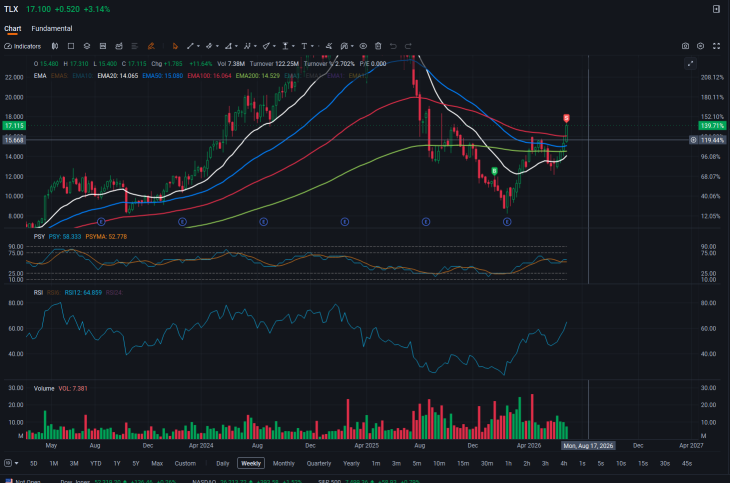Choose the YTD time range
This screenshot has width=730, height=483.
coord(95,463)
